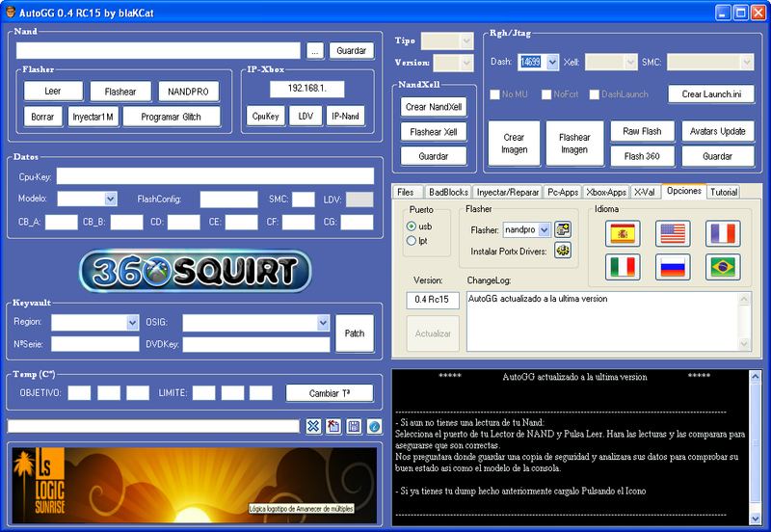Viewport: 771px width, 532px height.
Task: Click the Crear Imagen button
Action: (x=514, y=143)
